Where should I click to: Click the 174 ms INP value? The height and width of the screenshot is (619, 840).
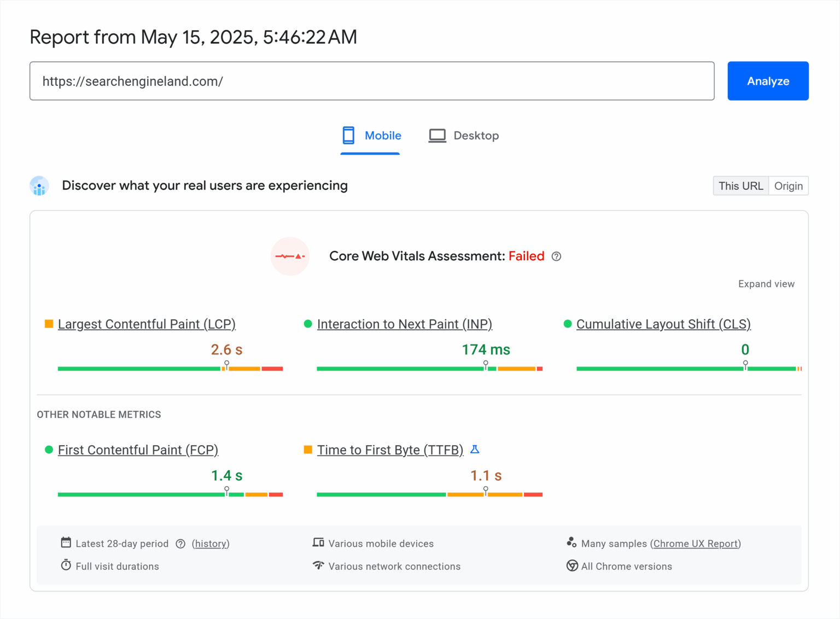[x=486, y=349]
